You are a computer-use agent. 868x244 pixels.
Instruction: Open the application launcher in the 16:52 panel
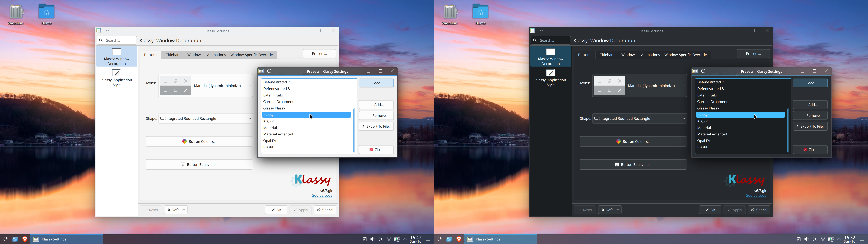pos(439,239)
